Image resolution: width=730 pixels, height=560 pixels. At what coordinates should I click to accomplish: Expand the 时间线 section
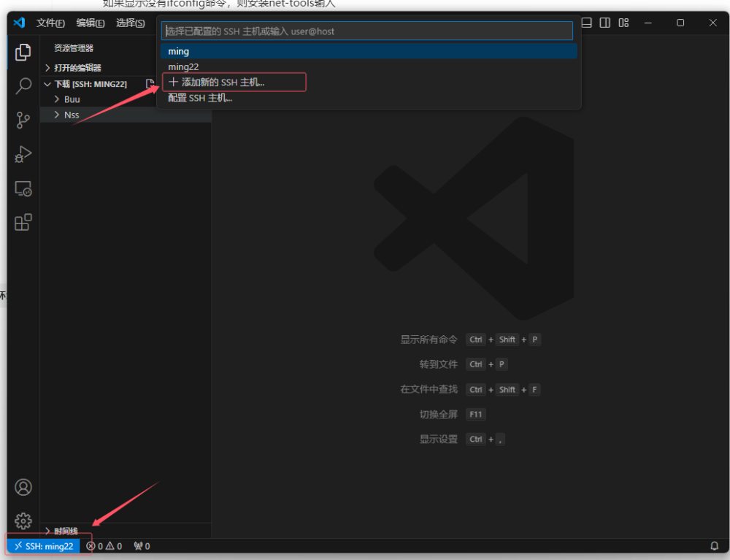click(66, 531)
